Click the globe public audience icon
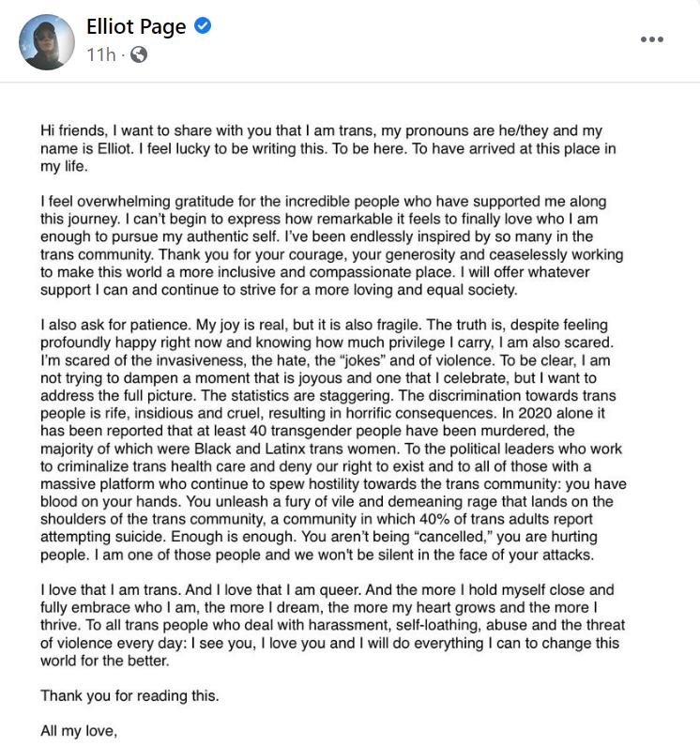The image size is (700, 746). (x=139, y=54)
